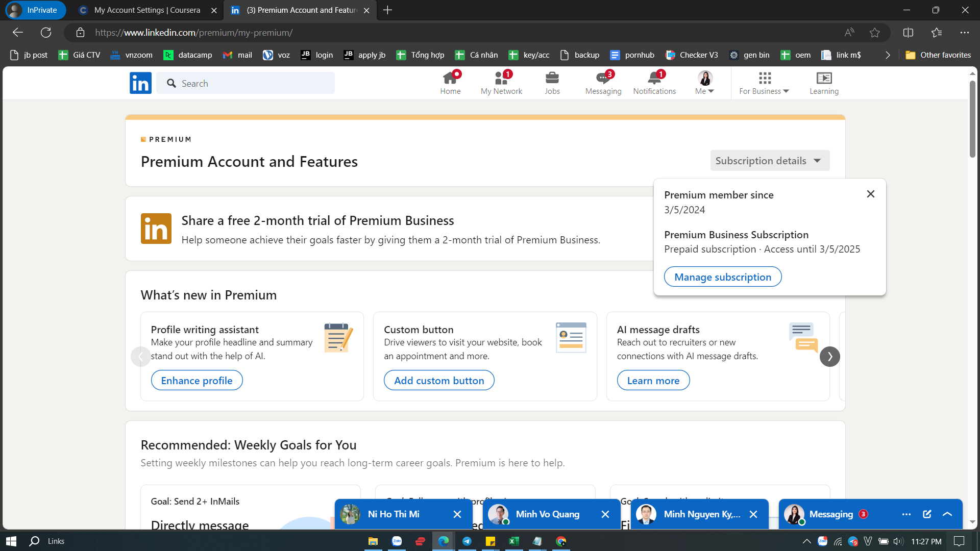Open Excel from the taskbar
980x551 pixels.
point(514,541)
